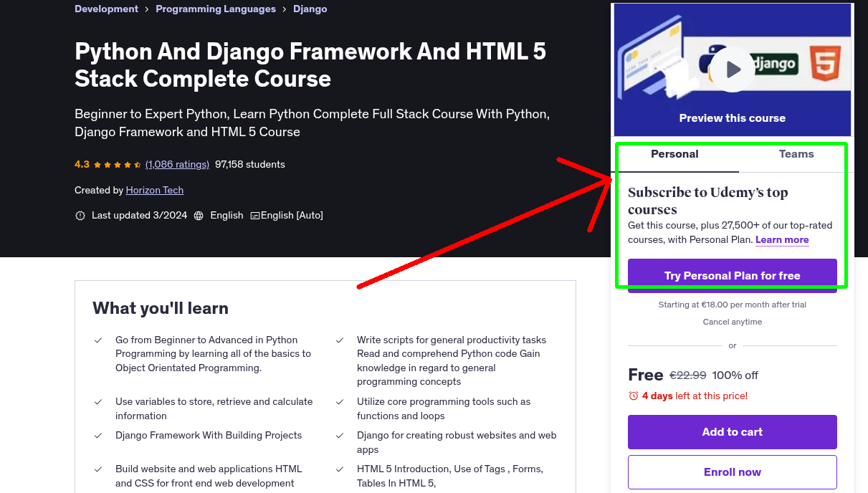The width and height of the screenshot is (868, 493).
Task: Open the Development breadcrumb link
Action: coord(106,9)
